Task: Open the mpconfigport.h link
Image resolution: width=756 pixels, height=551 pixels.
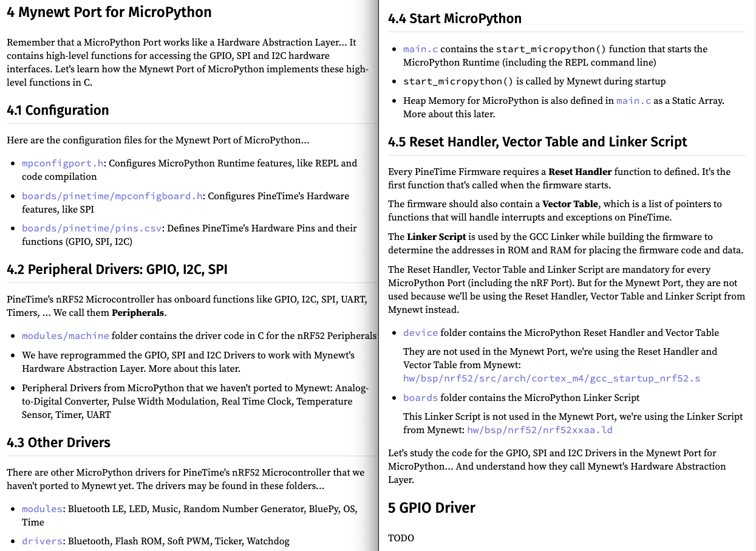Action: coord(63,163)
